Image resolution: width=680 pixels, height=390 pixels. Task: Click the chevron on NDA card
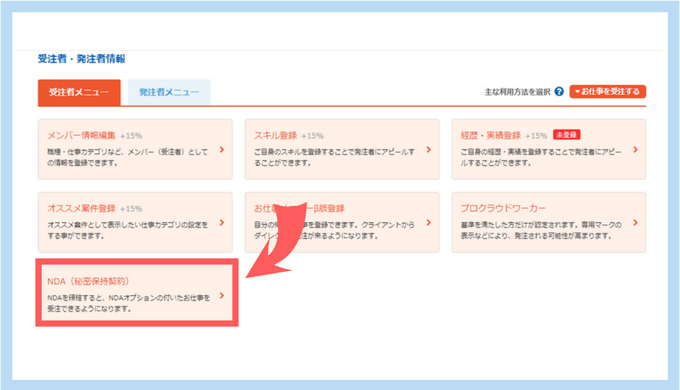click(x=222, y=295)
